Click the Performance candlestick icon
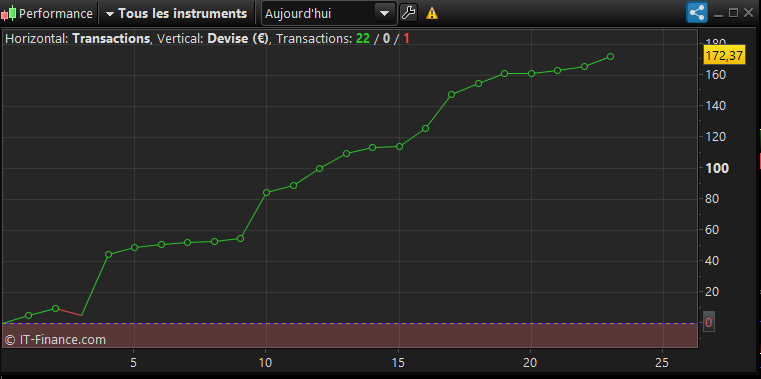 pos(8,13)
